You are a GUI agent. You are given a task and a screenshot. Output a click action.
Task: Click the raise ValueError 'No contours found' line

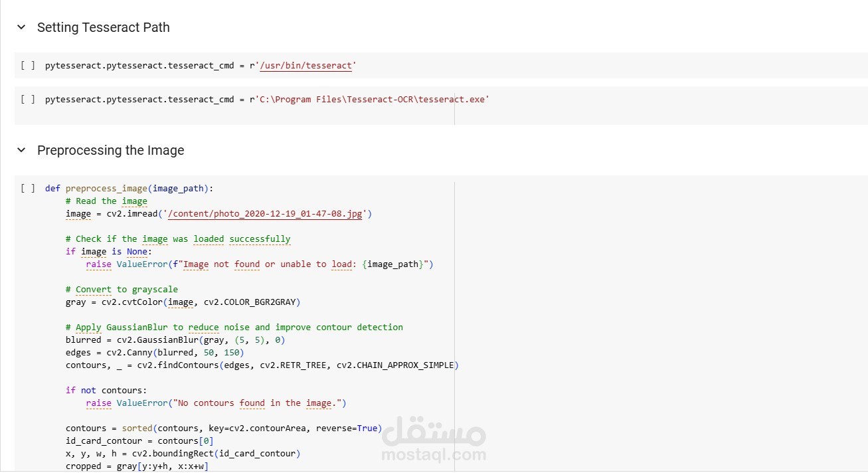tap(217, 403)
